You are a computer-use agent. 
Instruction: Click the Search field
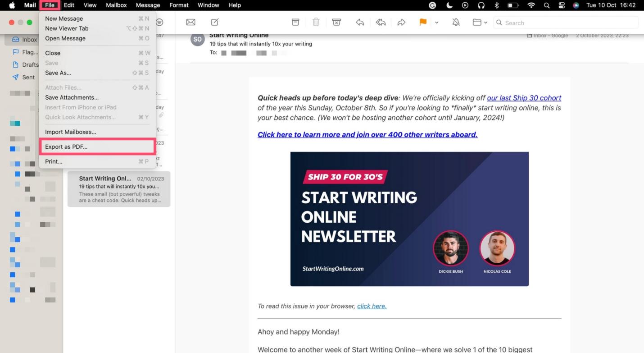click(566, 23)
